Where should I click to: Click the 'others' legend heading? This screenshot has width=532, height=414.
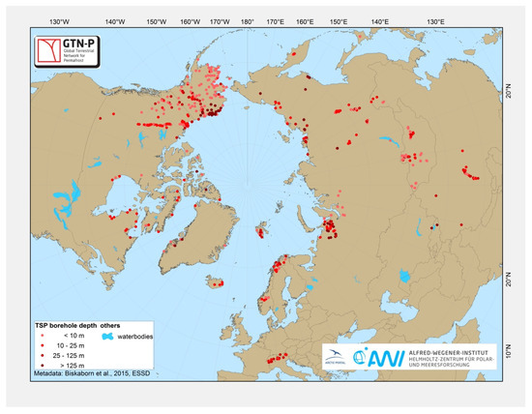click(110, 325)
